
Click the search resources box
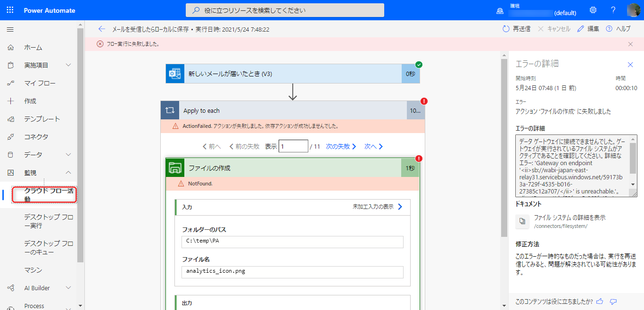click(x=285, y=10)
